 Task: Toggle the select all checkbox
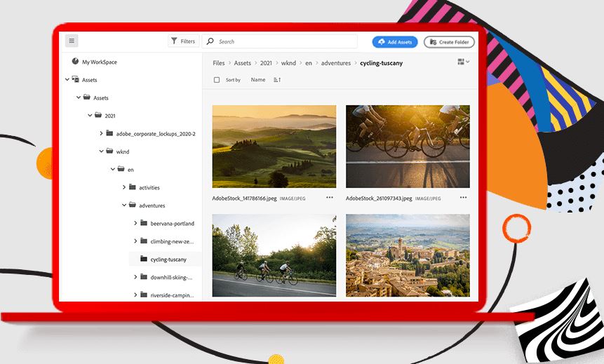pos(217,80)
